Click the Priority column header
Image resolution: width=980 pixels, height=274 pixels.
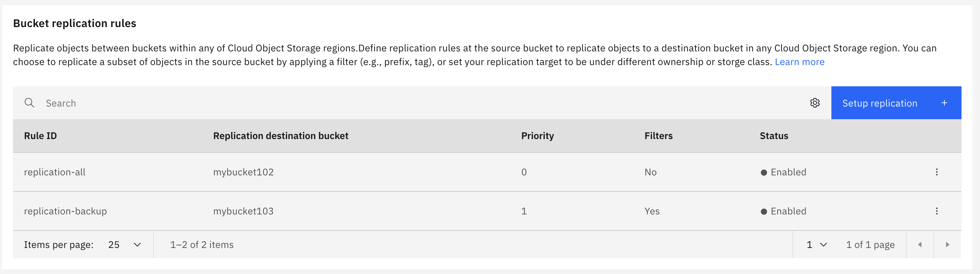pyautogui.click(x=537, y=136)
